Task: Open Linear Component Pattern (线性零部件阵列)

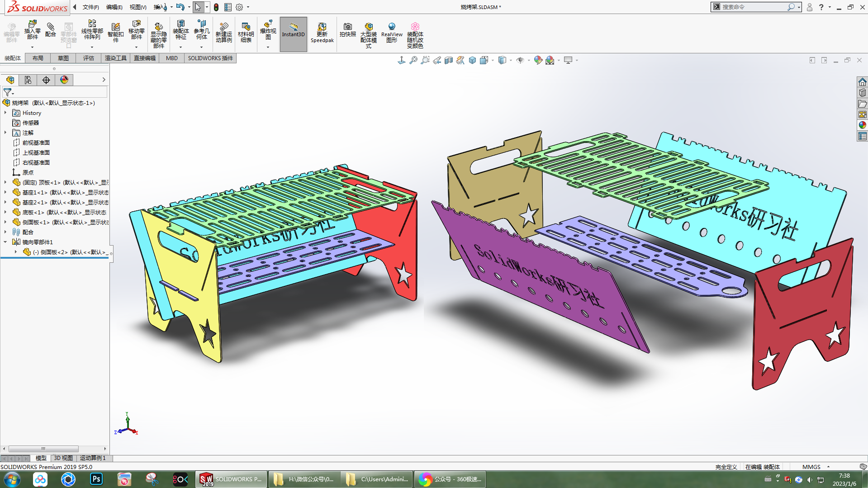Action: click(92, 30)
